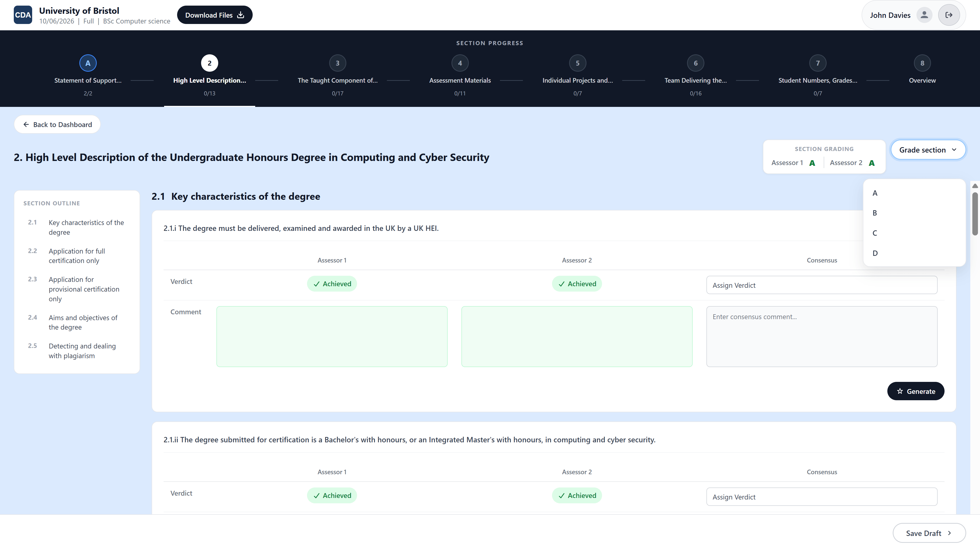Jump to outline item 2.5 plagiarism

(x=77, y=351)
